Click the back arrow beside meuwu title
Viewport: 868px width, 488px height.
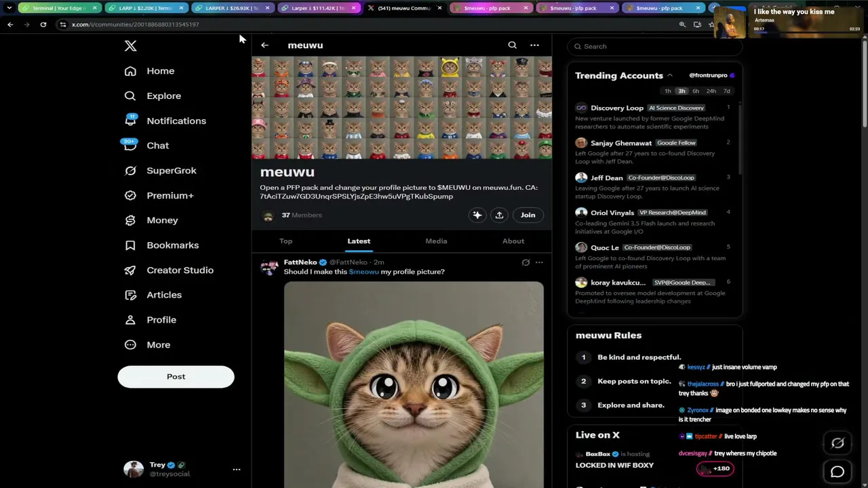(264, 45)
